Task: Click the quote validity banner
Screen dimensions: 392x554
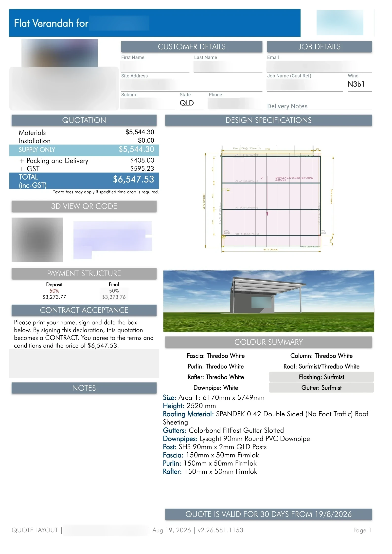Action: [x=268, y=514]
